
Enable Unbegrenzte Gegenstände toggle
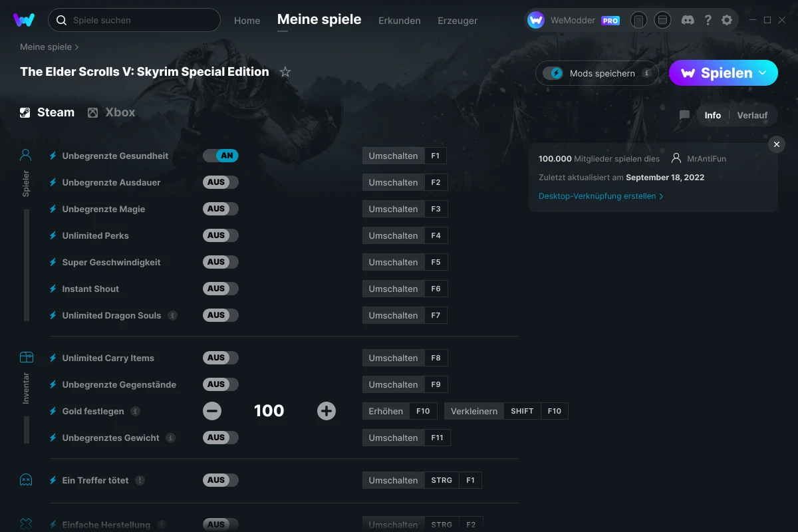pyautogui.click(x=221, y=384)
